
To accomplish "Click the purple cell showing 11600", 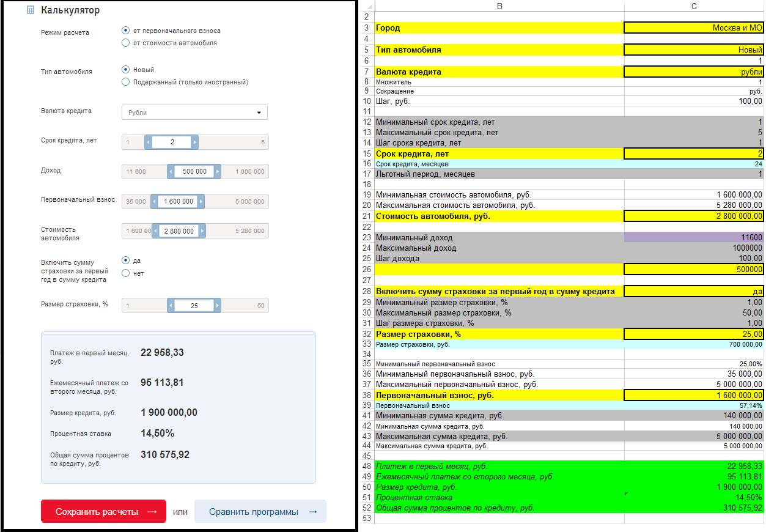I will point(694,237).
